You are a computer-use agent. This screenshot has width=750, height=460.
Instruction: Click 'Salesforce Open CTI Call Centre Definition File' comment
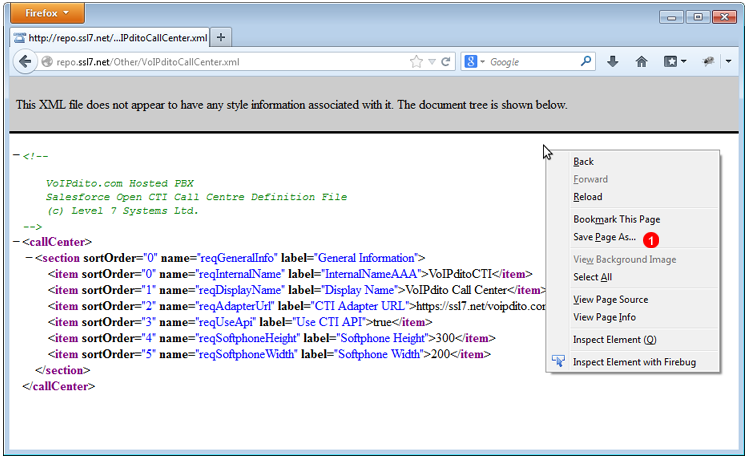tap(196, 197)
